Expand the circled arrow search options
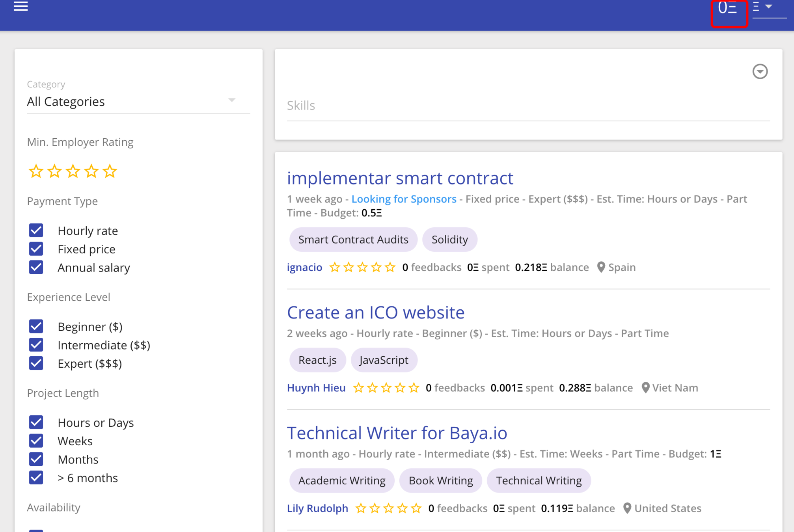 [x=760, y=72]
